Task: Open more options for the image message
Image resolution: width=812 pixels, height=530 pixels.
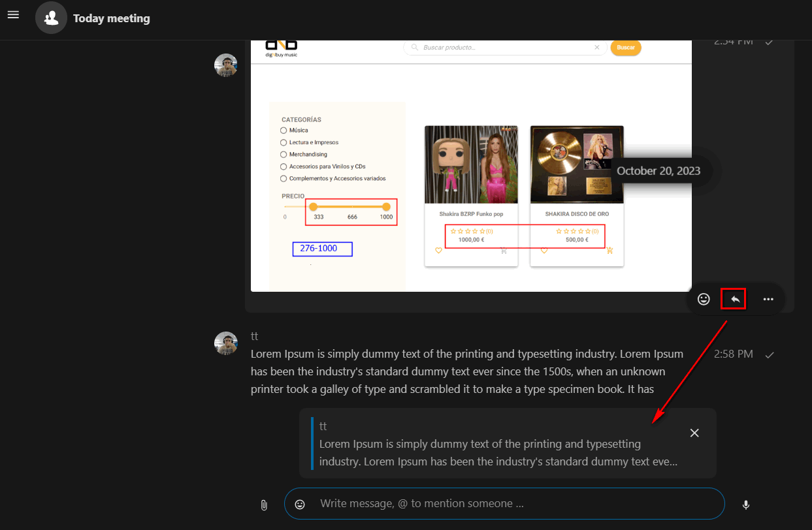Action: tap(768, 299)
